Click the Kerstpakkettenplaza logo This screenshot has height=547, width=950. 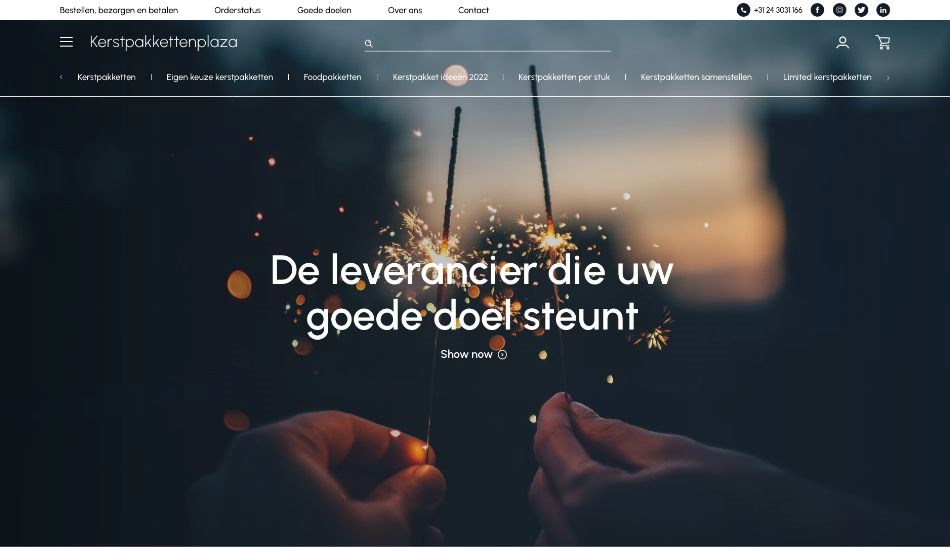tap(164, 42)
